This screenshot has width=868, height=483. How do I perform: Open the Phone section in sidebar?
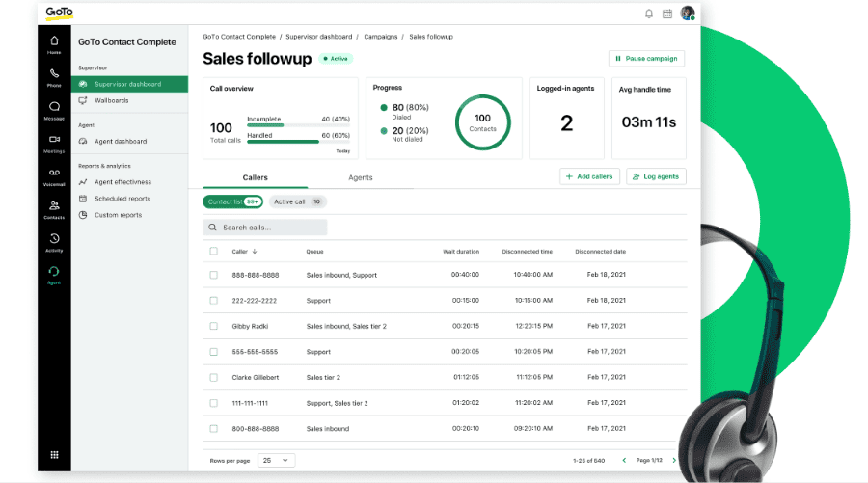(54, 76)
